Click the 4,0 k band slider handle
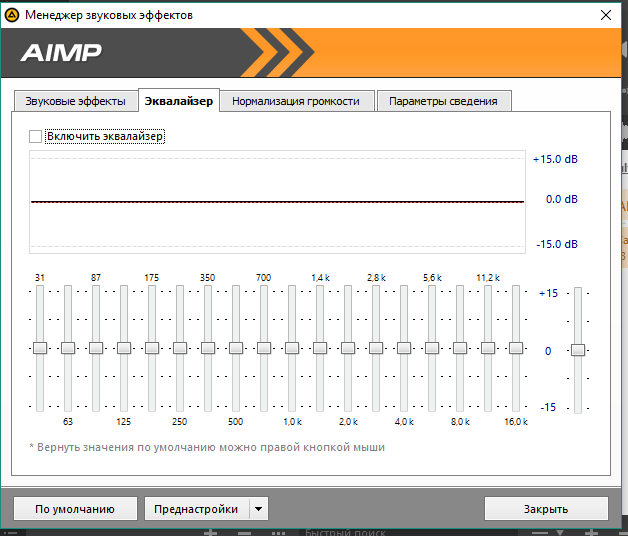Viewport: 628px width, 536px height. pyautogui.click(x=404, y=348)
